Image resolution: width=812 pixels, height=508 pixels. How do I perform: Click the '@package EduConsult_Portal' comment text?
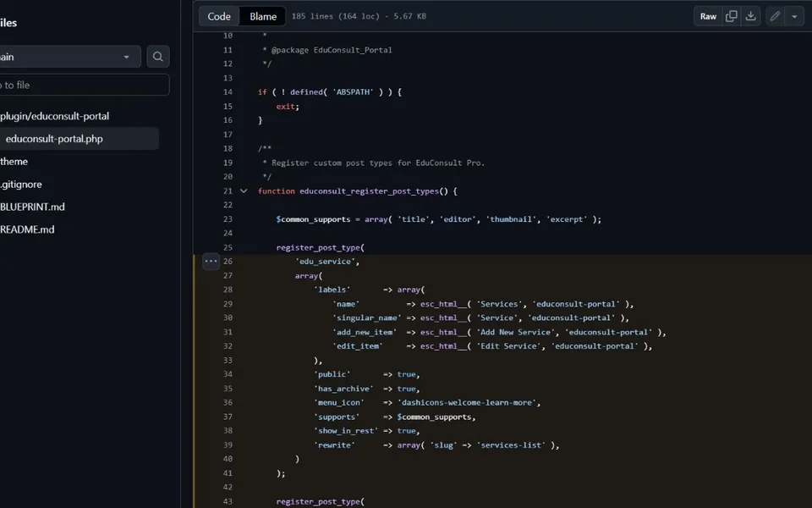pos(332,50)
